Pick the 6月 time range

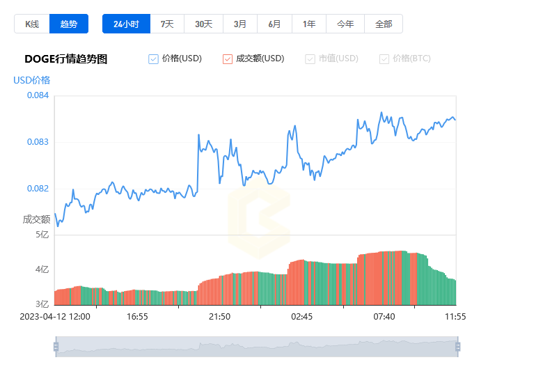pos(274,24)
